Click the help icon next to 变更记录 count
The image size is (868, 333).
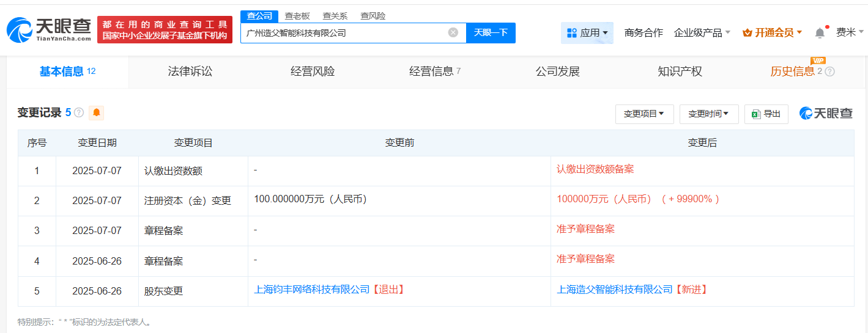tap(79, 112)
